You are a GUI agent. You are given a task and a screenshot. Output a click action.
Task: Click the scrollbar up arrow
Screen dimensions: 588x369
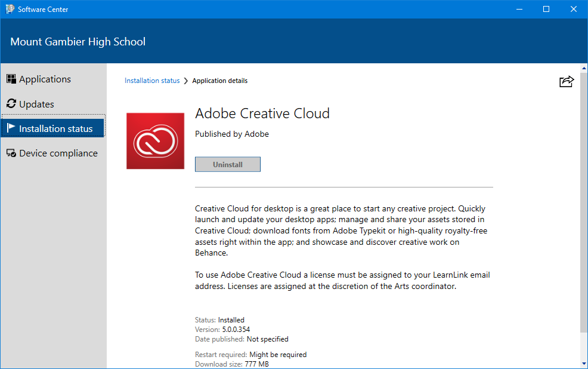(x=584, y=68)
